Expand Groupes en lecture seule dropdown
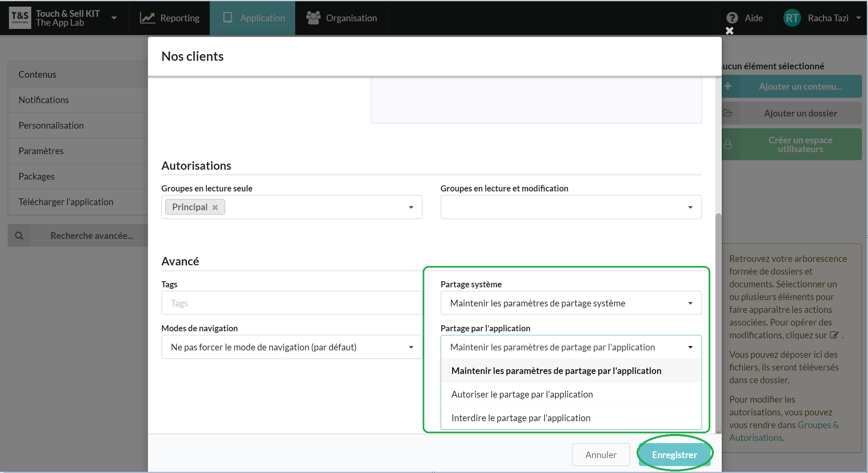The height and width of the screenshot is (473, 868). tap(411, 207)
